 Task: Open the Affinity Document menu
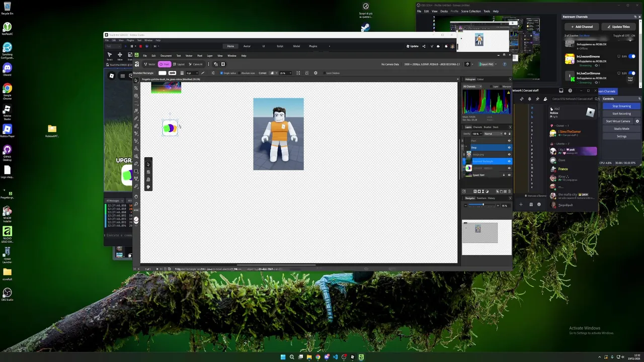pos(166,56)
